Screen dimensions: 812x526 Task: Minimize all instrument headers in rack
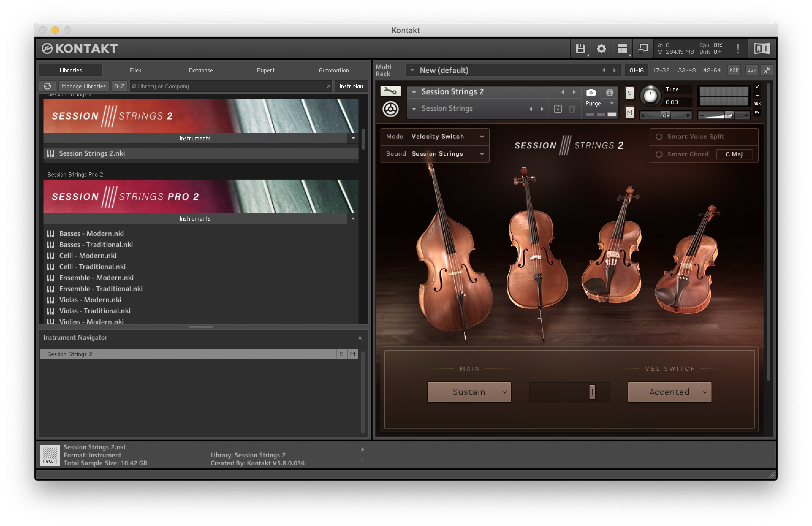pyautogui.click(x=767, y=70)
